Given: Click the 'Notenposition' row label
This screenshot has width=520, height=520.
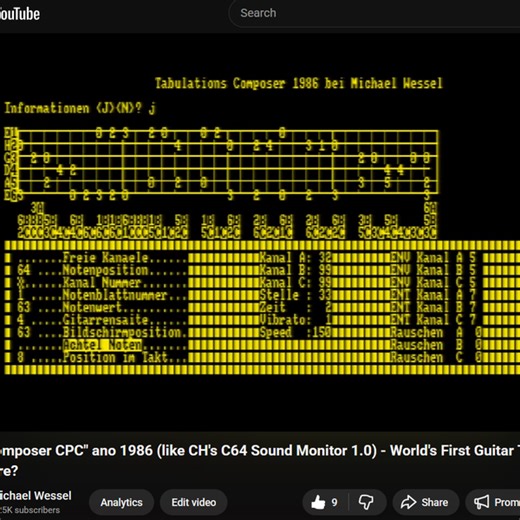Looking at the screenshot, I should [x=105, y=270].
